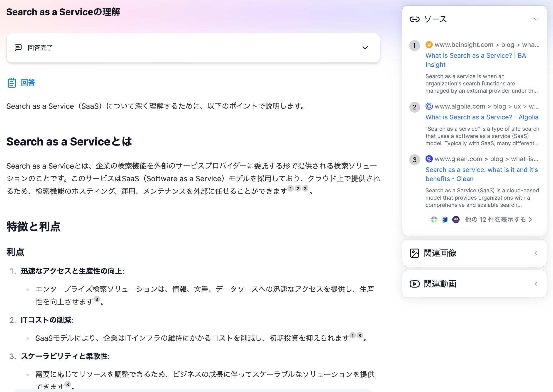Click the BA Insight snippet 'Search as a service is when an...'
The width and height of the screenshot is (553, 392).
point(482,84)
